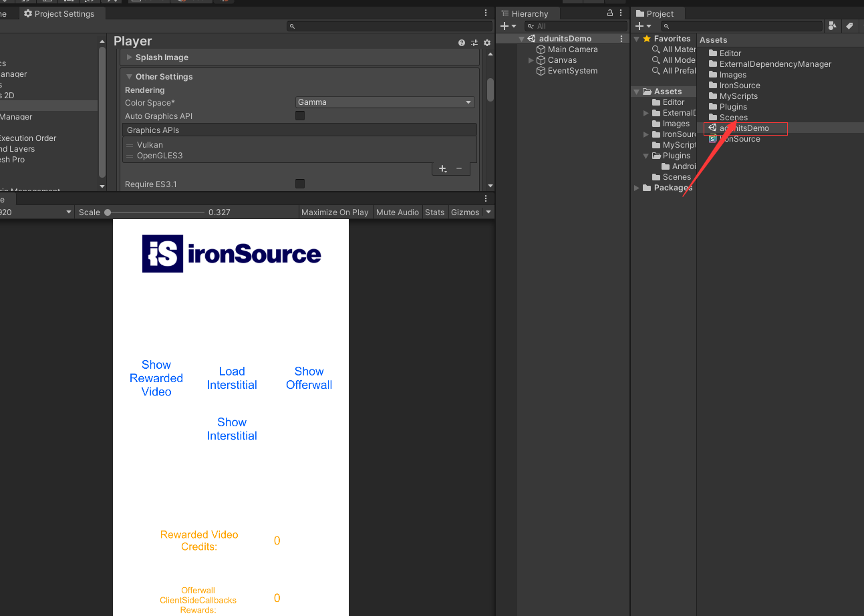Toggle Require ES3.1 checkbox
Screen dimensions: 864x616
(x=300, y=184)
